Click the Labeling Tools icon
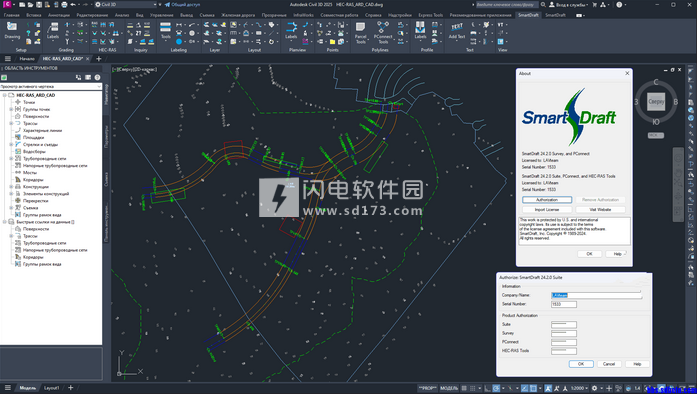The height and width of the screenshot is (394, 697). [x=165, y=30]
